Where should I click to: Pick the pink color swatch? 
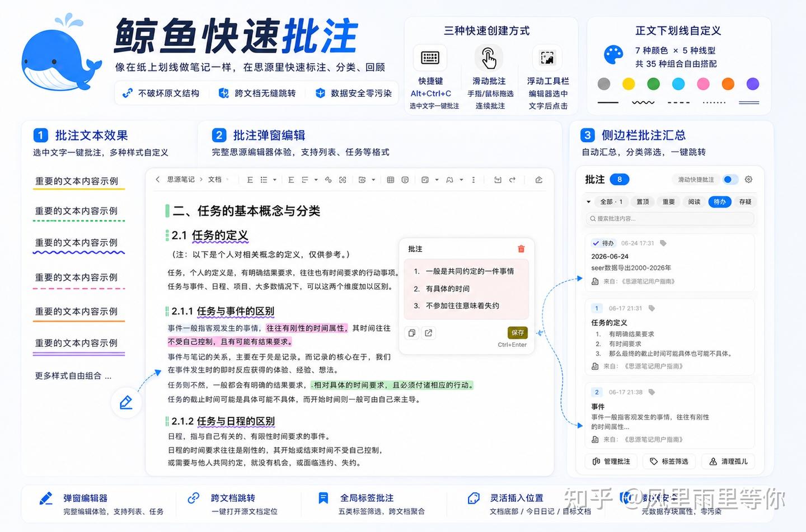pyautogui.click(x=703, y=84)
